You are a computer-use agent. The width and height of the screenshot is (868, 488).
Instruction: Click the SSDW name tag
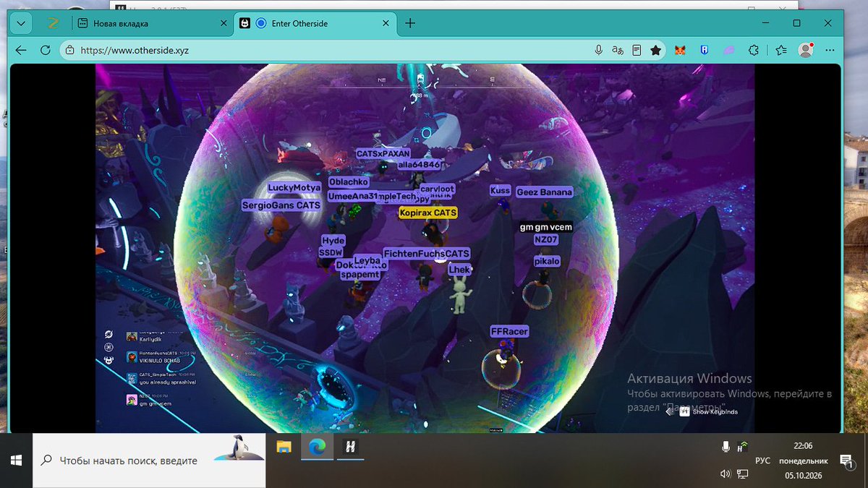(x=331, y=252)
